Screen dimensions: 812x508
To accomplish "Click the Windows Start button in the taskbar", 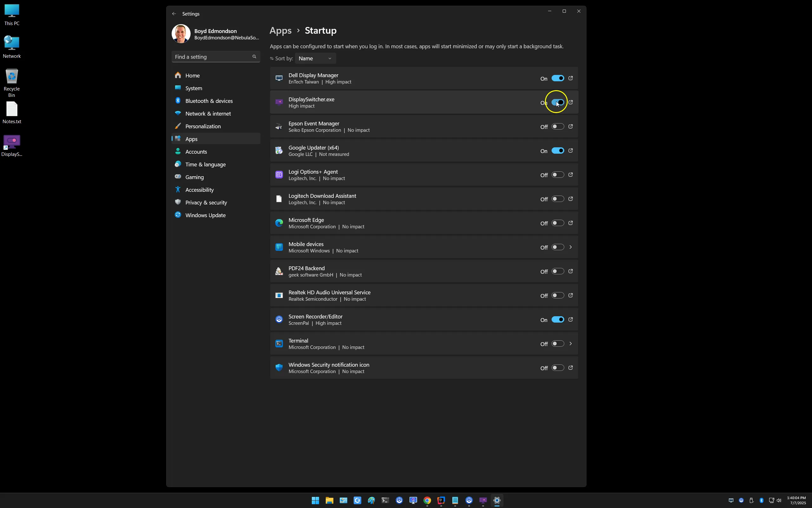I will click(315, 500).
